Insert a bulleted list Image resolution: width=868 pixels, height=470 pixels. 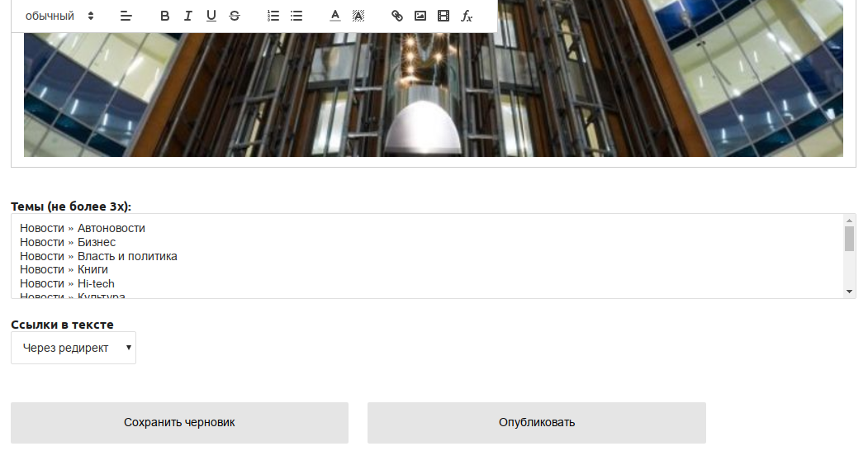[x=296, y=16]
